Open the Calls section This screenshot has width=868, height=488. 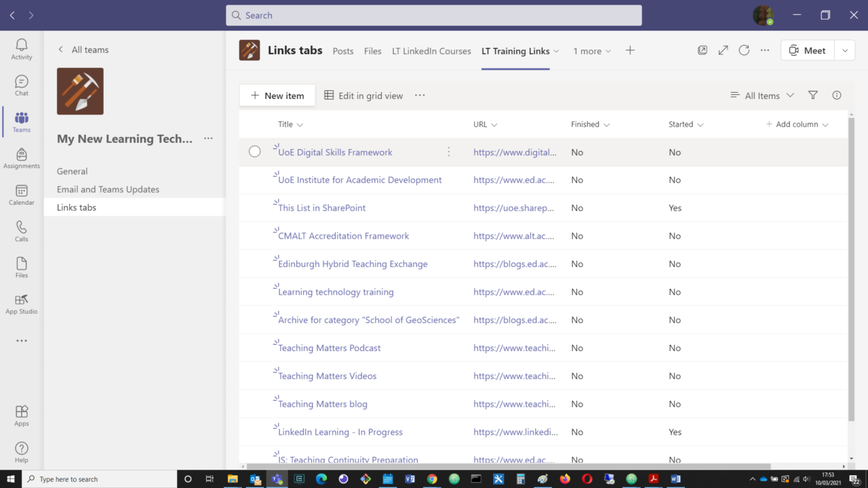click(21, 230)
